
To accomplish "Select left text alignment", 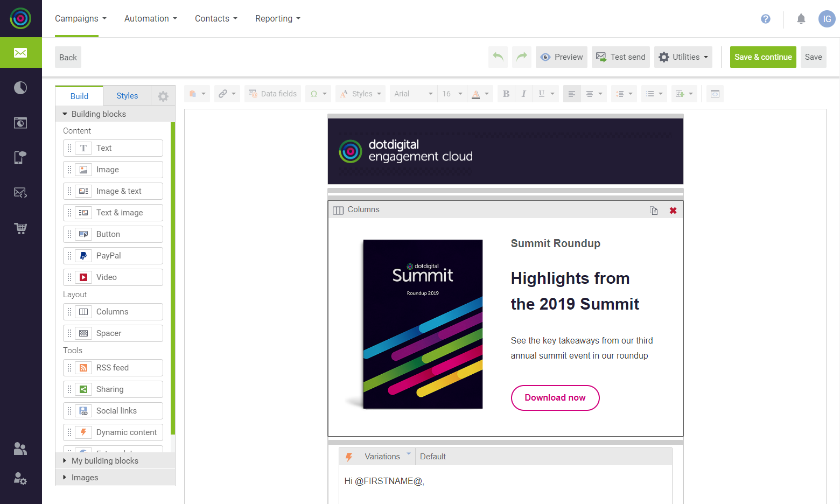I will point(571,93).
